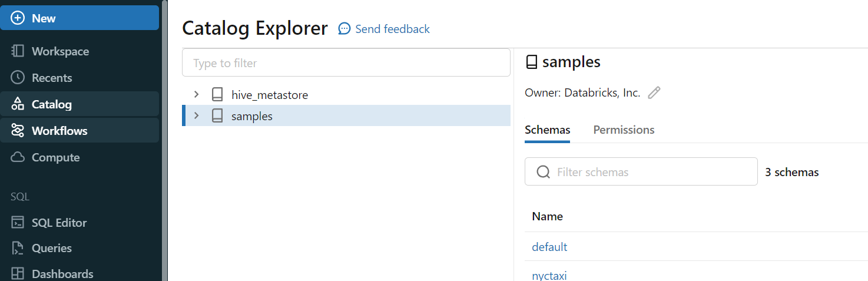This screenshot has height=281, width=868.
Task: Open the default schema link
Action: [549, 247]
